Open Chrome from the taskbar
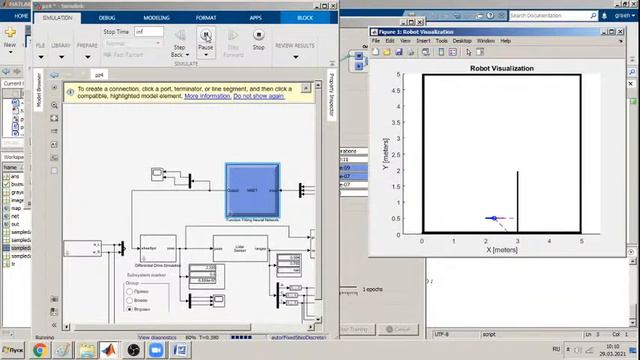This screenshot has width=640, height=360. [40, 350]
